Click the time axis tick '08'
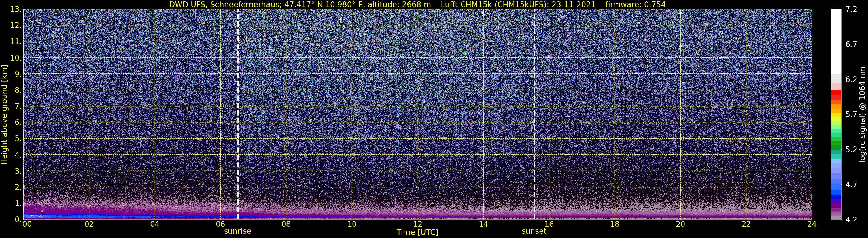This screenshot has height=238, width=868. 286,224
